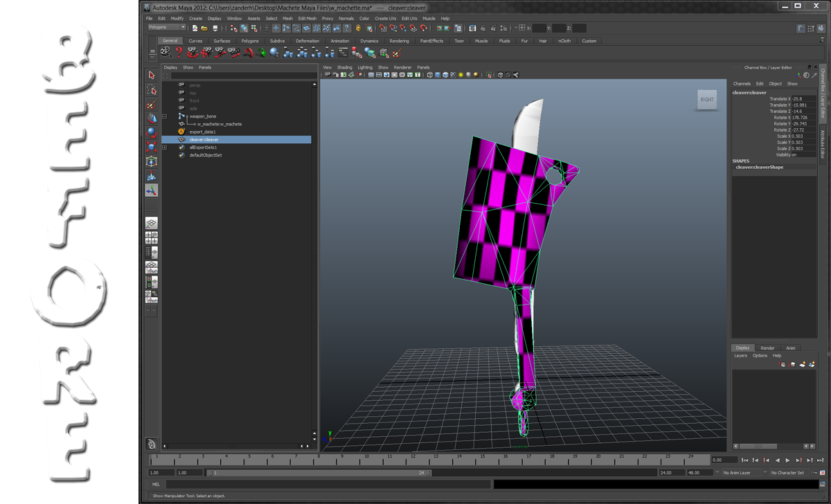
Task: Pick the Scale tool red cube icon
Action: 152,147
